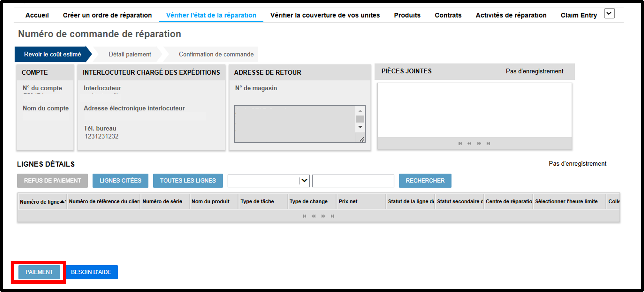Open the Claim Entry tab
This screenshot has width=644, height=292.
(x=578, y=15)
